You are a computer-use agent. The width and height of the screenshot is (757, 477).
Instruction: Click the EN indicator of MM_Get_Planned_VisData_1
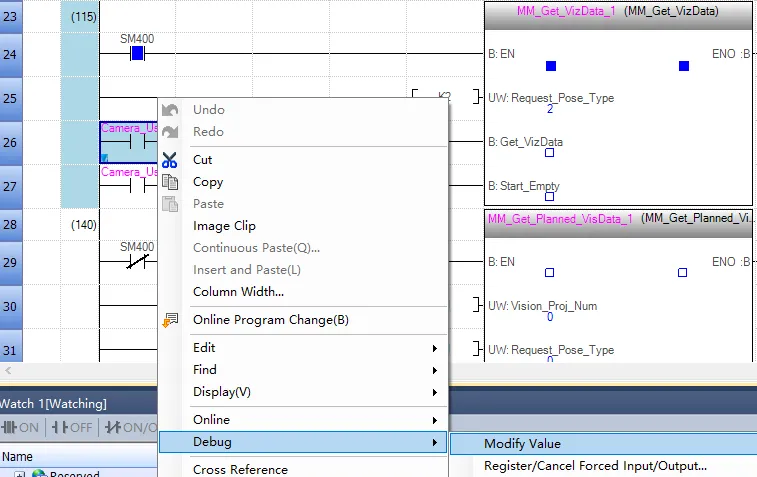coord(549,273)
